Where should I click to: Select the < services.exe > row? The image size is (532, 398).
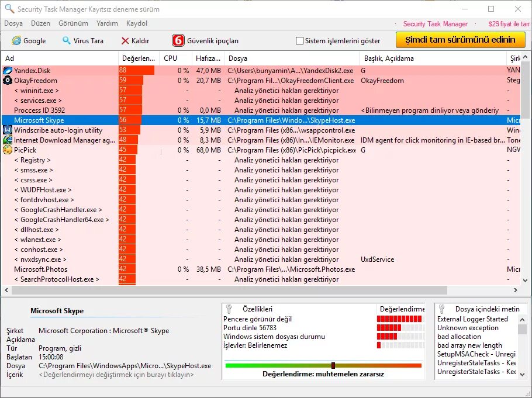pyautogui.click(x=261, y=101)
